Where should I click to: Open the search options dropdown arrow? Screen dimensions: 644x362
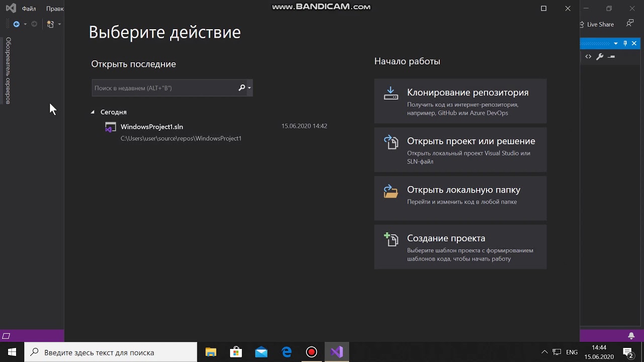249,88
